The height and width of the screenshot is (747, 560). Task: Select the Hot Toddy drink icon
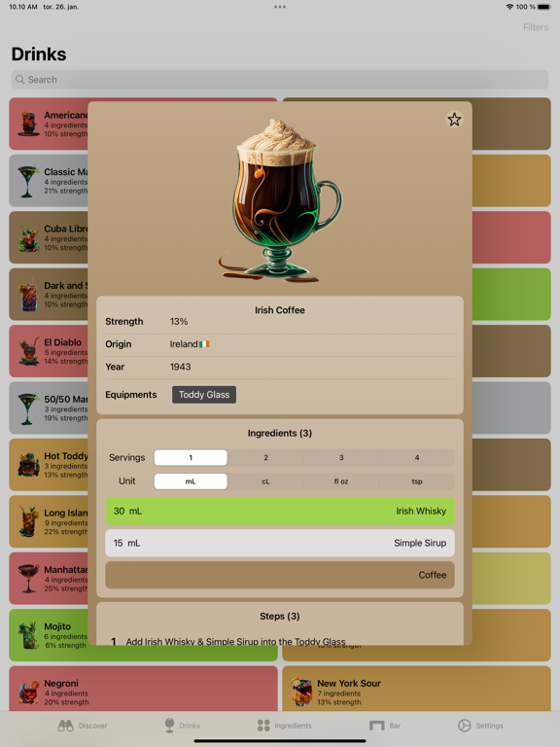coord(28,465)
